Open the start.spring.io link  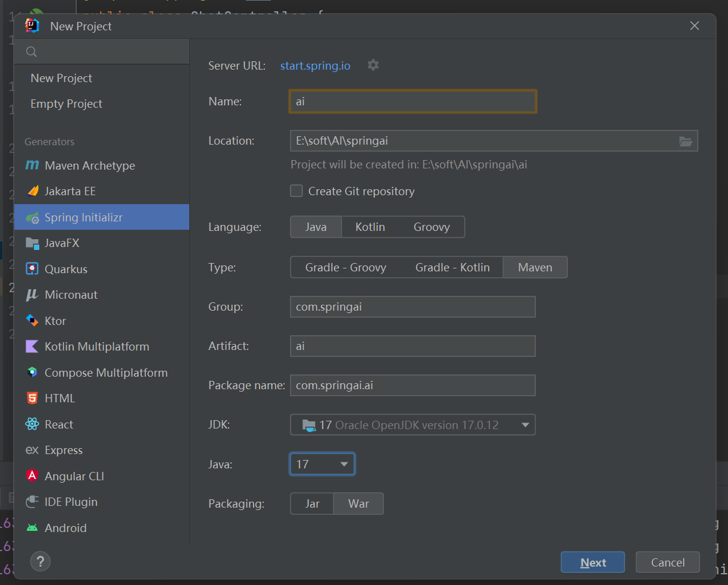[315, 65]
